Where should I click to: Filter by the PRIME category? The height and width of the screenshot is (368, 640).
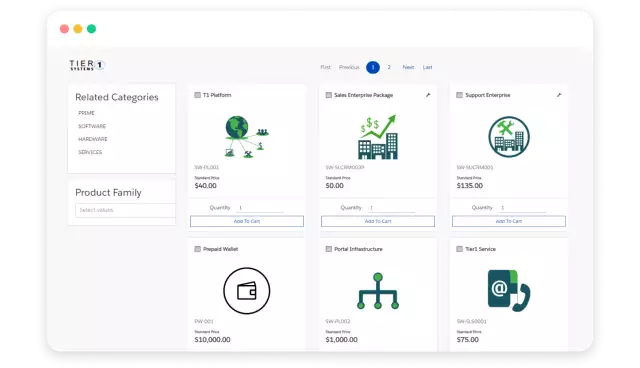click(x=86, y=113)
